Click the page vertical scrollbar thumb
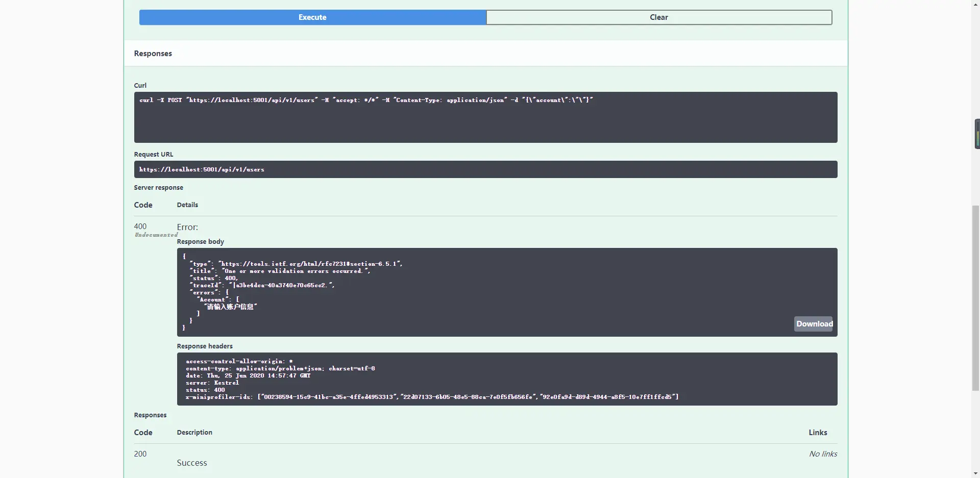Viewport: 980px width, 478px height. [x=975, y=298]
